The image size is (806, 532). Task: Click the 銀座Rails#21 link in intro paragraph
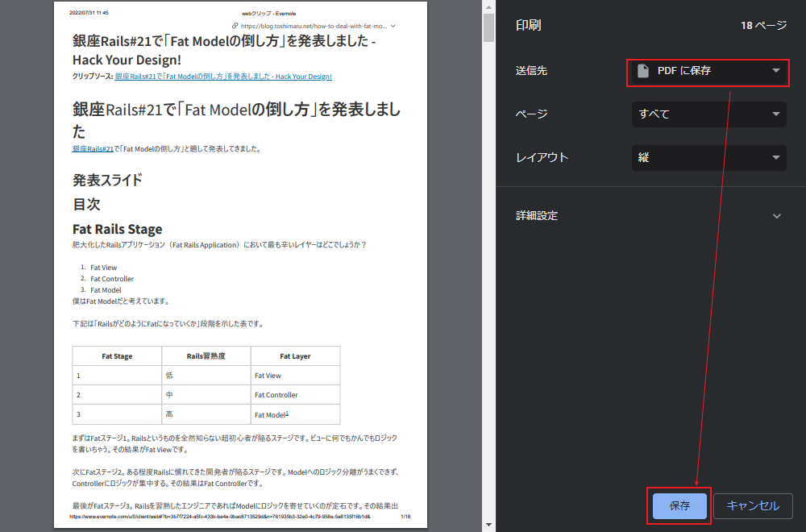[x=93, y=149]
